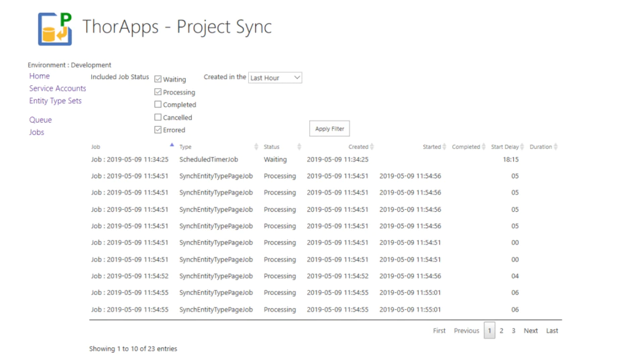Click the ThorApps Project Sync logo
This screenshot has height=362, width=644.
pyautogui.click(x=55, y=29)
